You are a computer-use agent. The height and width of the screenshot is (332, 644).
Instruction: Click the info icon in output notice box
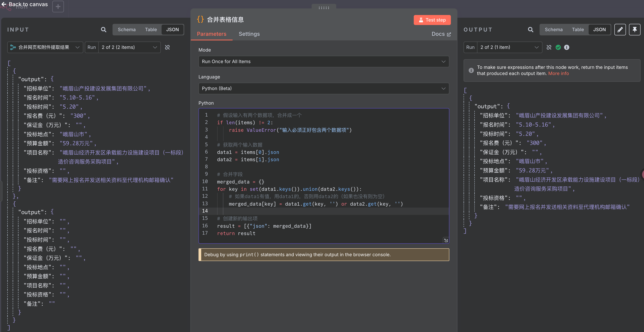pyautogui.click(x=471, y=71)
